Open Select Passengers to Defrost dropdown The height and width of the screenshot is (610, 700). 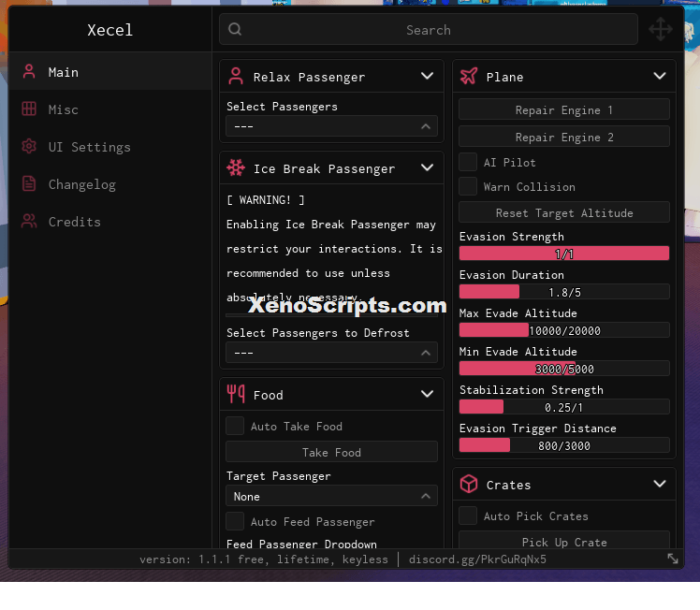[x=331, y=353]
